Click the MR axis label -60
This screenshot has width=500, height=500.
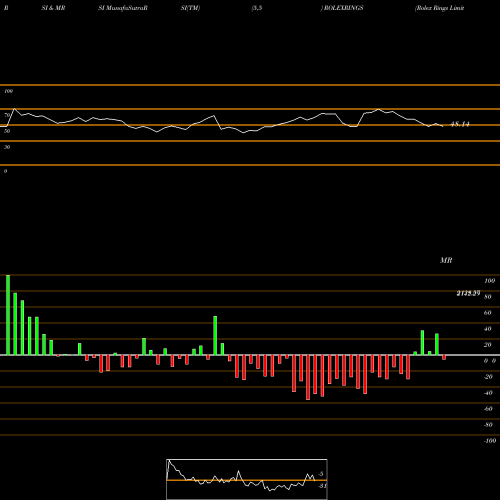488,409
